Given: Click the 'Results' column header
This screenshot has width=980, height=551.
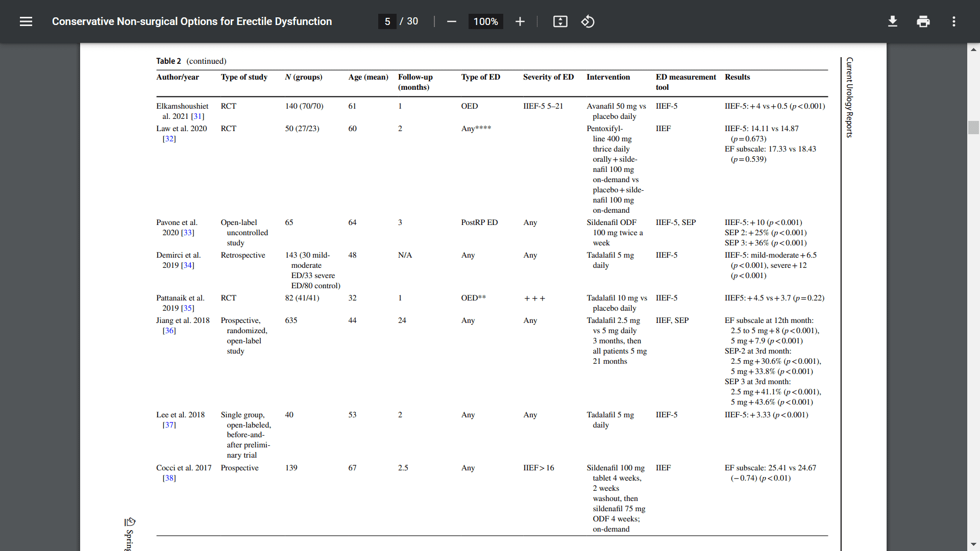Looking at the screenshot, I should 737,77.
